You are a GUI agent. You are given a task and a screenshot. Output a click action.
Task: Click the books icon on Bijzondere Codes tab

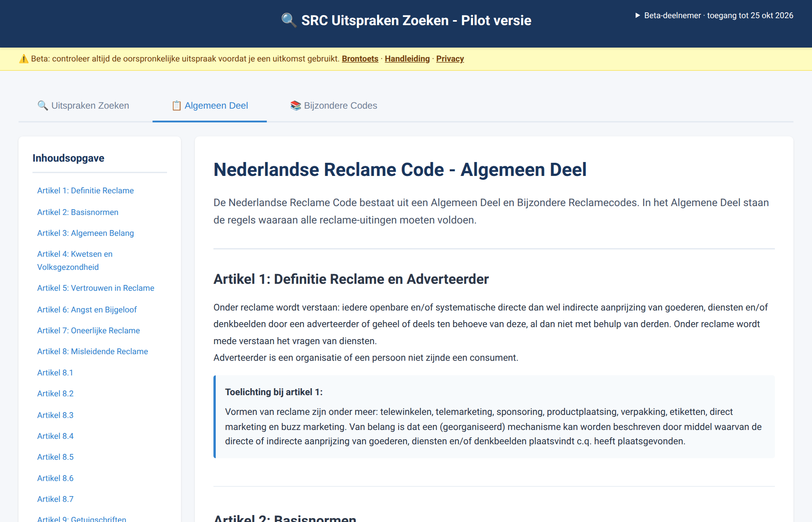[295, 106]
